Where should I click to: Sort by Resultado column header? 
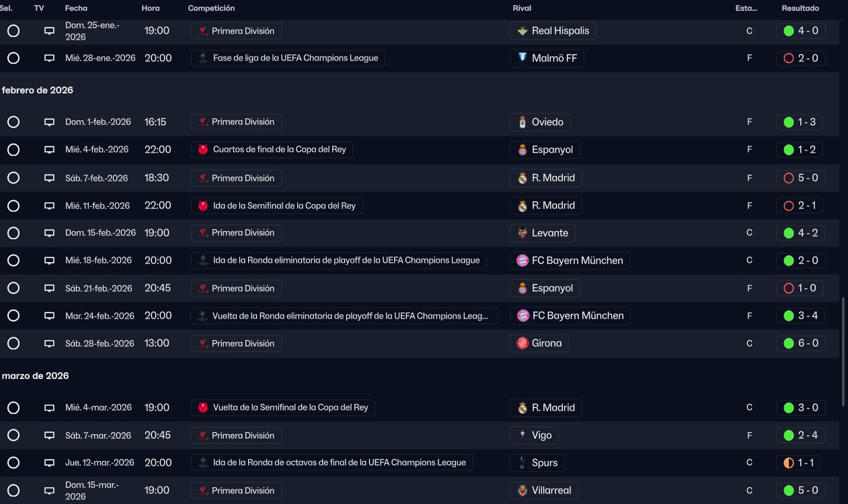(800, 8)
